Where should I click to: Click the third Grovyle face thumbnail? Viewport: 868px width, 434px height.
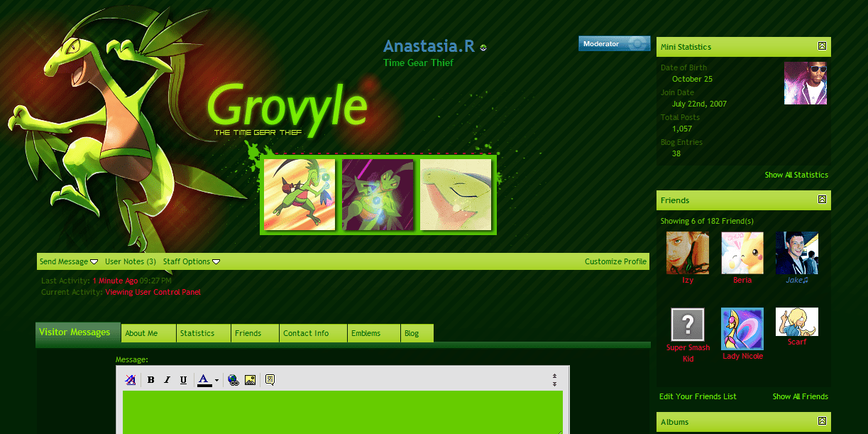click(456, 195)
